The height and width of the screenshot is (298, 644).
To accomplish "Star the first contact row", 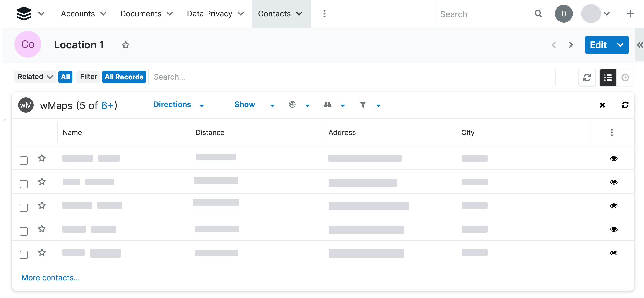I will (42, 158).
